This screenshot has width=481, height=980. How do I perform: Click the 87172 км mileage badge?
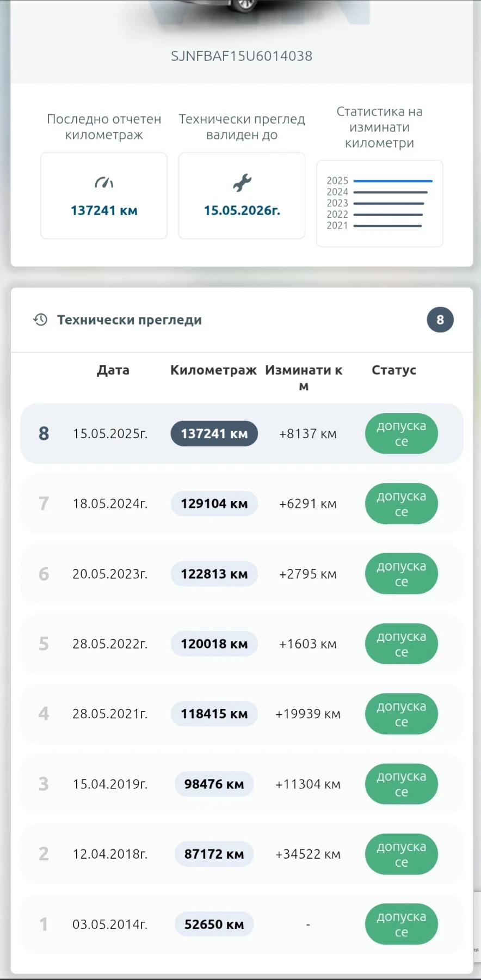(214, 854)
